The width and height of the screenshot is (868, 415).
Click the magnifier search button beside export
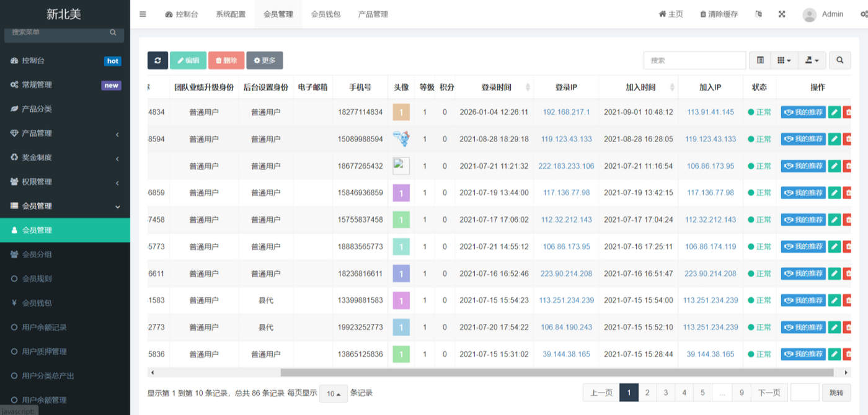839,60
